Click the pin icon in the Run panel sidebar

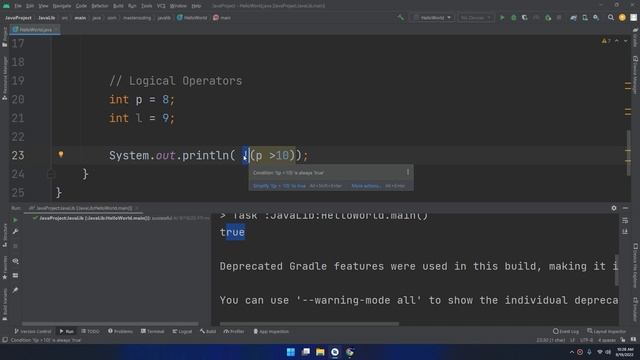coord(16,290)
